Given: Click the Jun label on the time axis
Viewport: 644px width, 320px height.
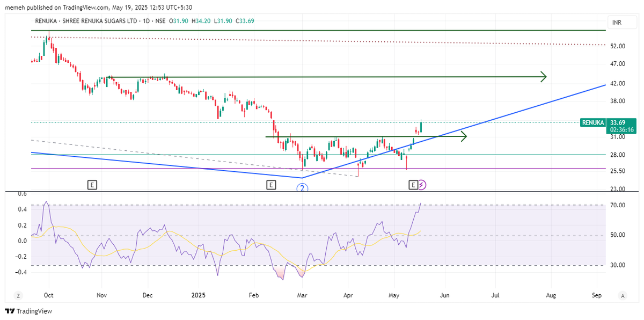Looking at the screenshot, I should coord(444,295).
